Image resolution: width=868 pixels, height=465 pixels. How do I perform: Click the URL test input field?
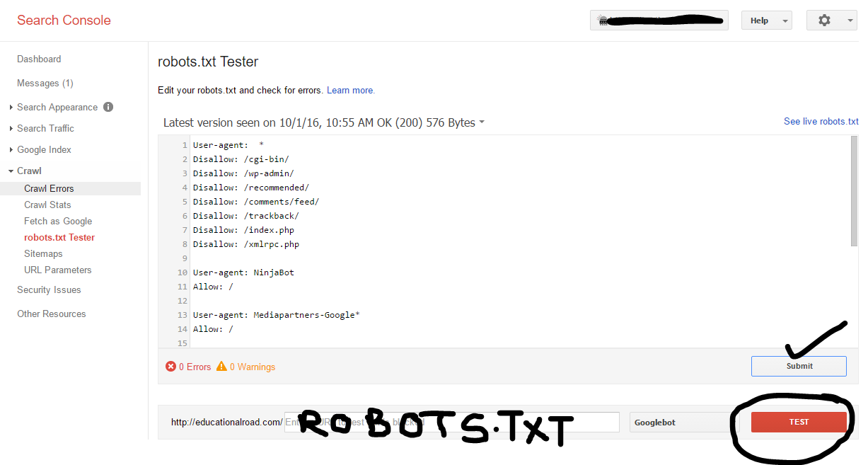click(x=452, y=423)
